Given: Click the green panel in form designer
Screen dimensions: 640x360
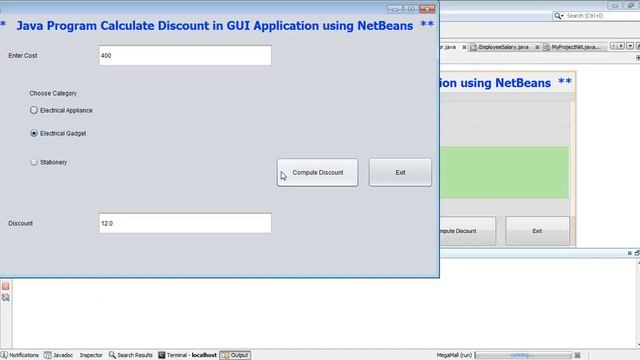Looking at the screenshot, I should [x=504, y=173].
